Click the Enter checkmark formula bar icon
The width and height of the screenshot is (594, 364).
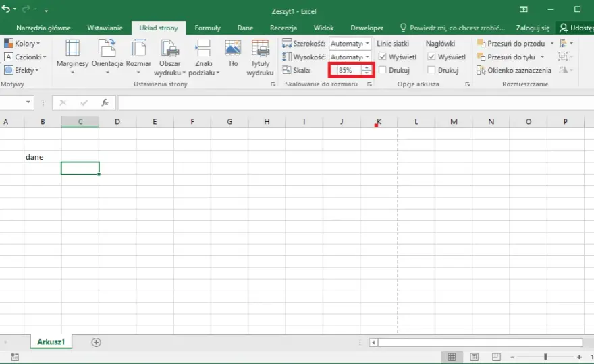pyautogui.click(x=84, y=102)
